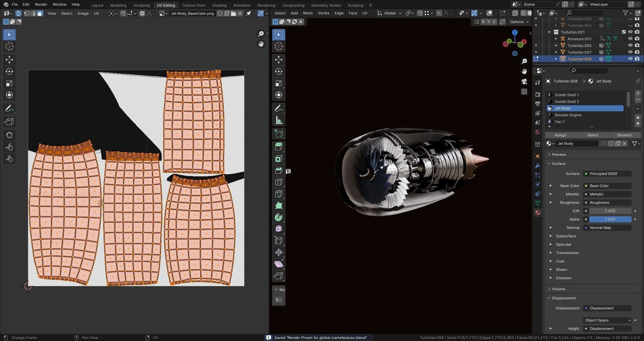This screenshot has height=341, width=644.
Task: Select the Measure tool in 3D viewport
Action: (x=279, y=120)
